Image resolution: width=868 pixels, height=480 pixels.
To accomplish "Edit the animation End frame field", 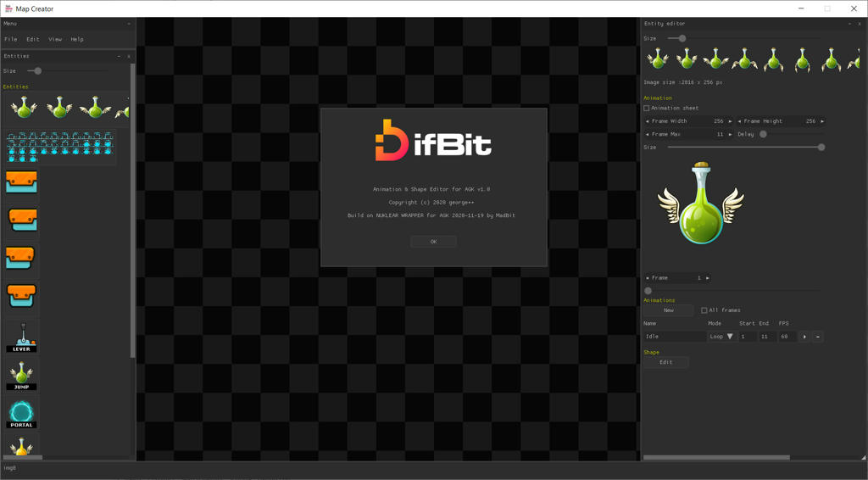I will [x=767, y=337].
